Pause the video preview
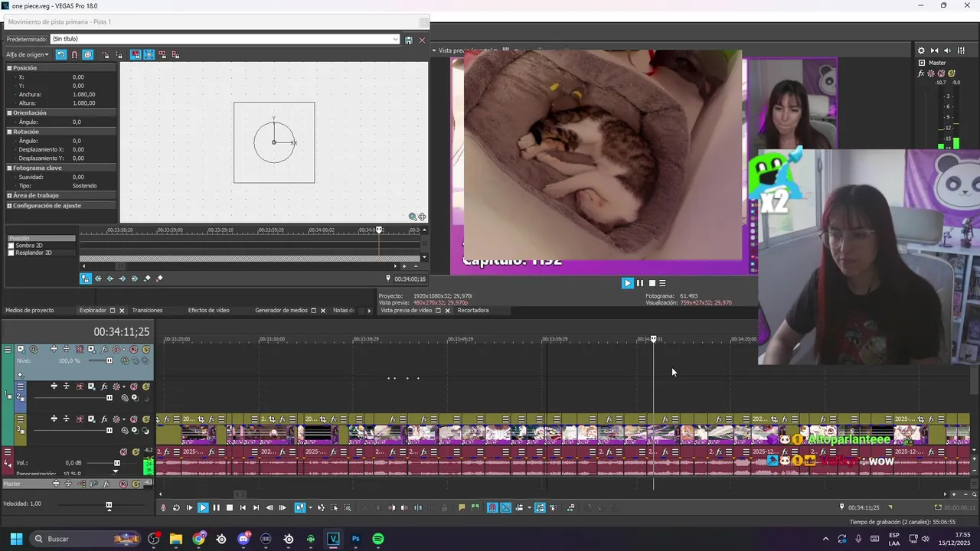Image resolution: width=980 pixels, height=551 pixels. pyautogui.click(x=640, y=283)
